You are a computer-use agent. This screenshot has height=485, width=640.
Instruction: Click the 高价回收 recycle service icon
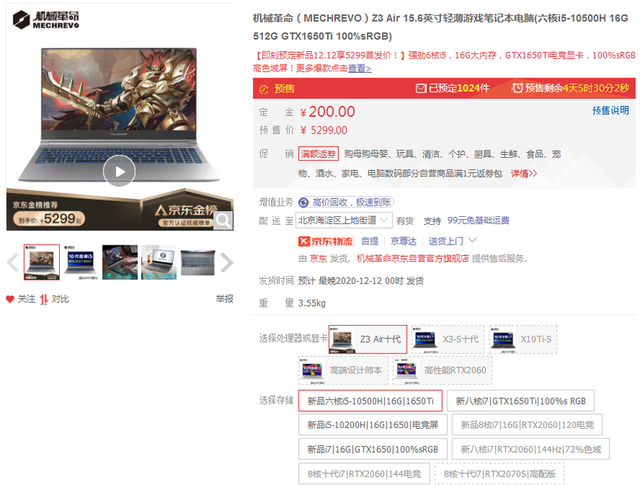click(x=303, y=202)
